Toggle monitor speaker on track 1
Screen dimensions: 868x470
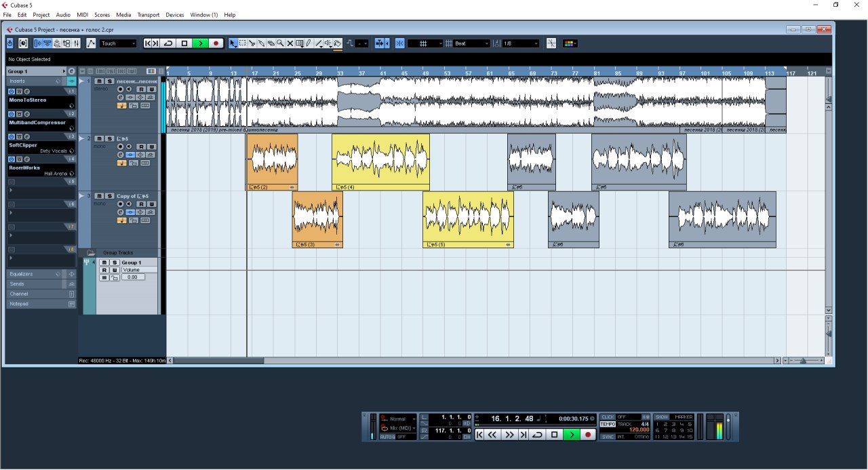click(129, 89)
